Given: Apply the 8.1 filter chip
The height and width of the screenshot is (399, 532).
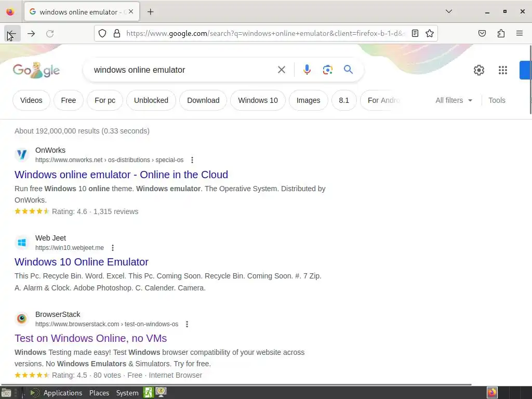Looking at the screenshot, I should (344, 100).
